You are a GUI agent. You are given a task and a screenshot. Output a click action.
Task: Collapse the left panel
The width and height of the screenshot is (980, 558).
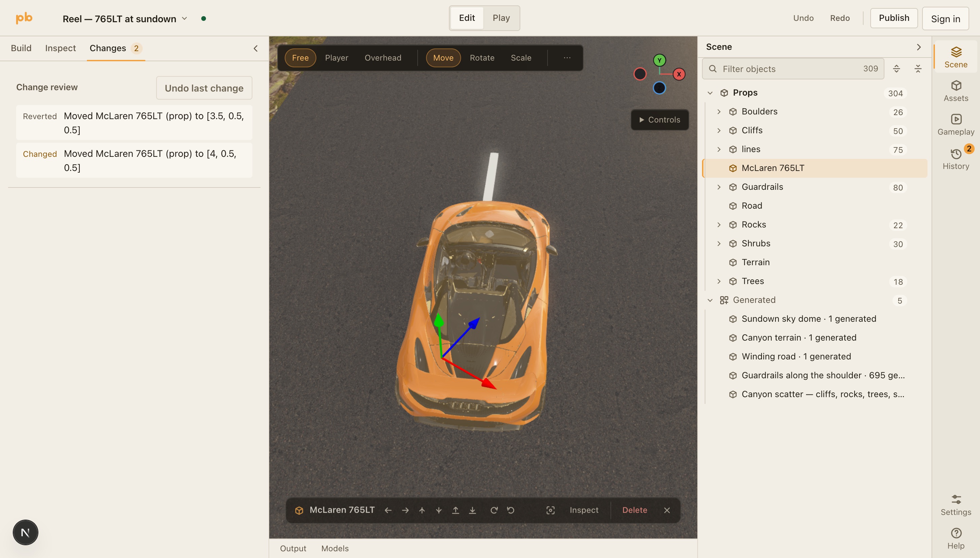255,48
